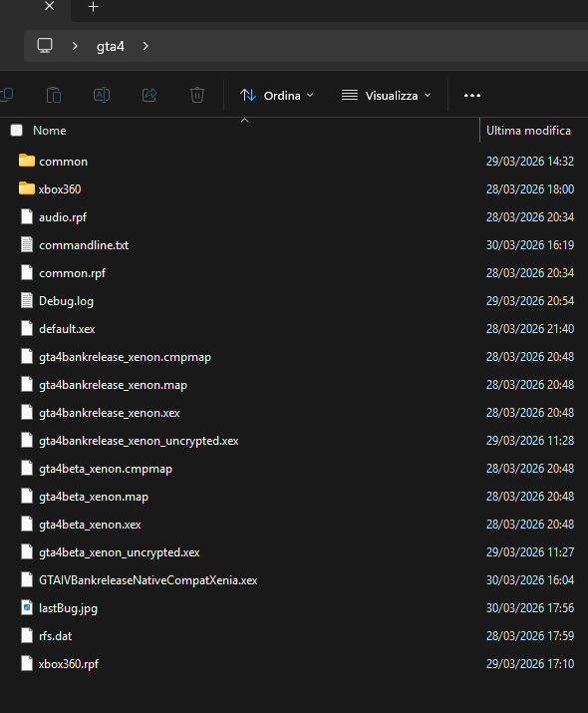The image size is (588, 713).
Task: Select the audio.rpf file icon
Action: tap(27, 217)
